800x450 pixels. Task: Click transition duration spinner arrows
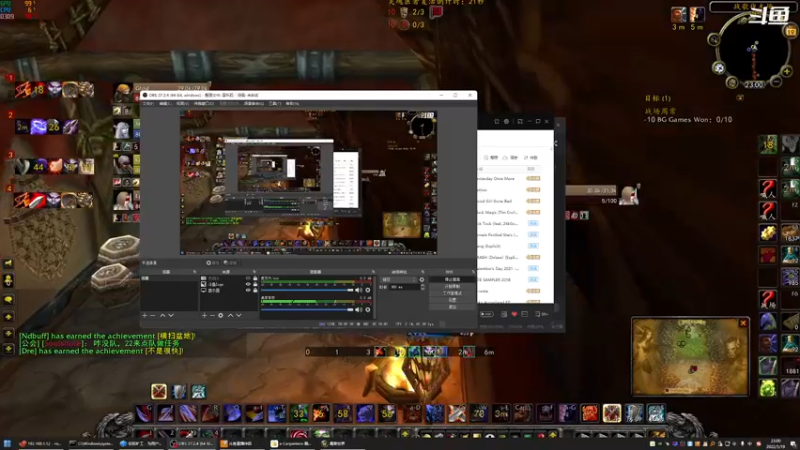pyautogui.click(x=422, y=287)
